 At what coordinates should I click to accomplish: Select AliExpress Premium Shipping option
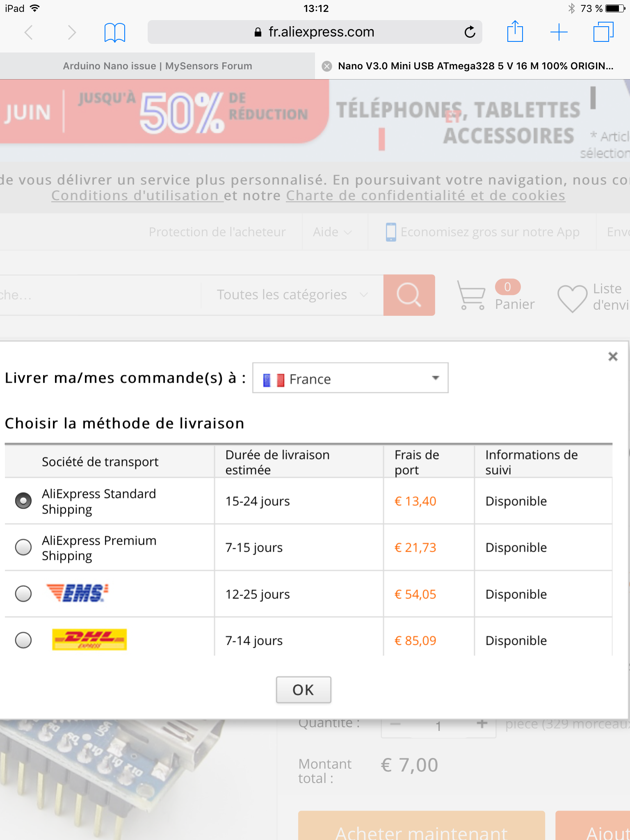[23, 547]
